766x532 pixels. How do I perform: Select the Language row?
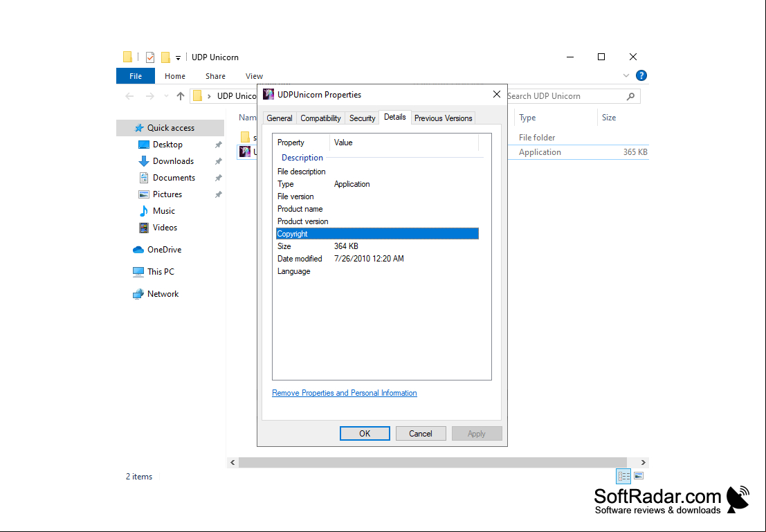click(x=377, y=271)
